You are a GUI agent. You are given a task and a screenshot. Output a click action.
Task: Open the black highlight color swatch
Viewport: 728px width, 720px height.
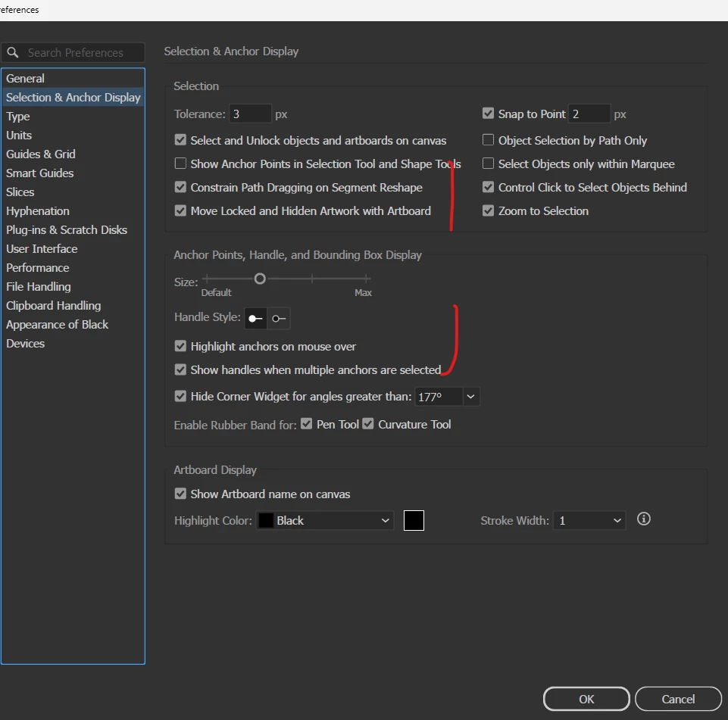[x=414, y=521]
